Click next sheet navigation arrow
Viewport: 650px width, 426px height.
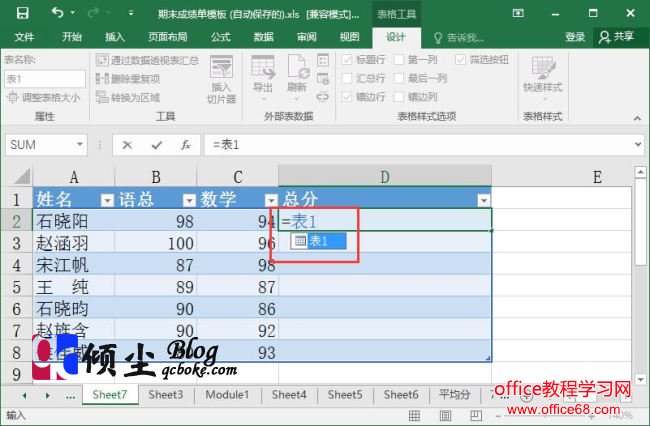48,395
